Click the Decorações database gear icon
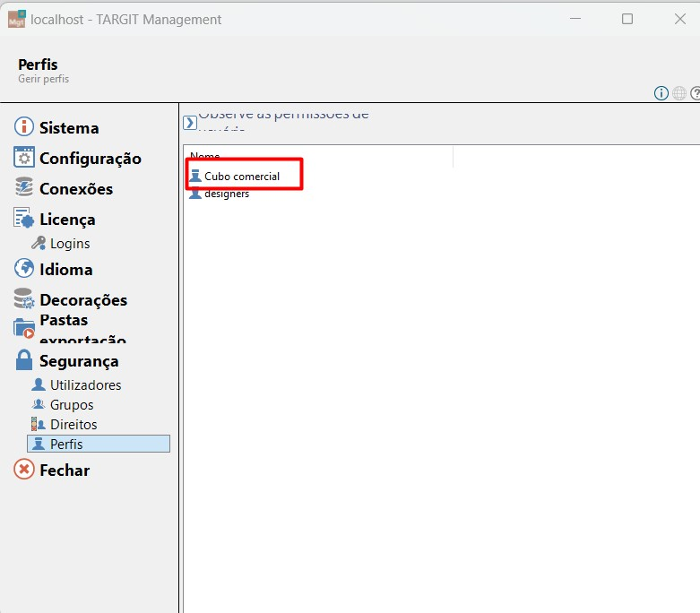The height and width of the screenshot is (613, 700). tap(23, 298)
